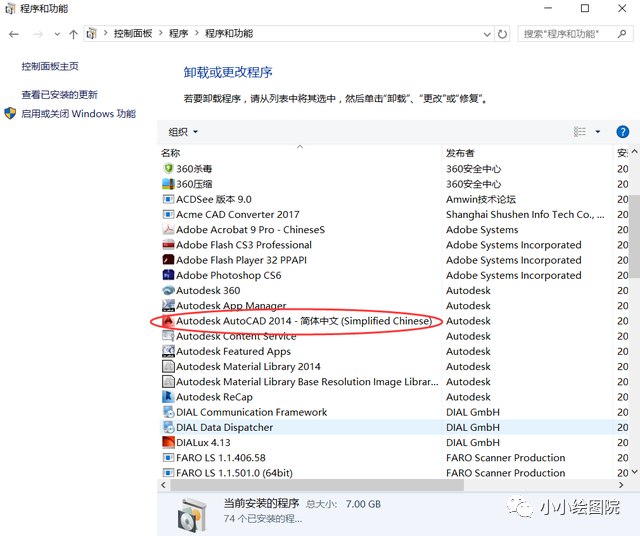Select Autodesk AutoCAD 2014 - 简体中文 entry
The image size is (640, 536).
(304, 321)
